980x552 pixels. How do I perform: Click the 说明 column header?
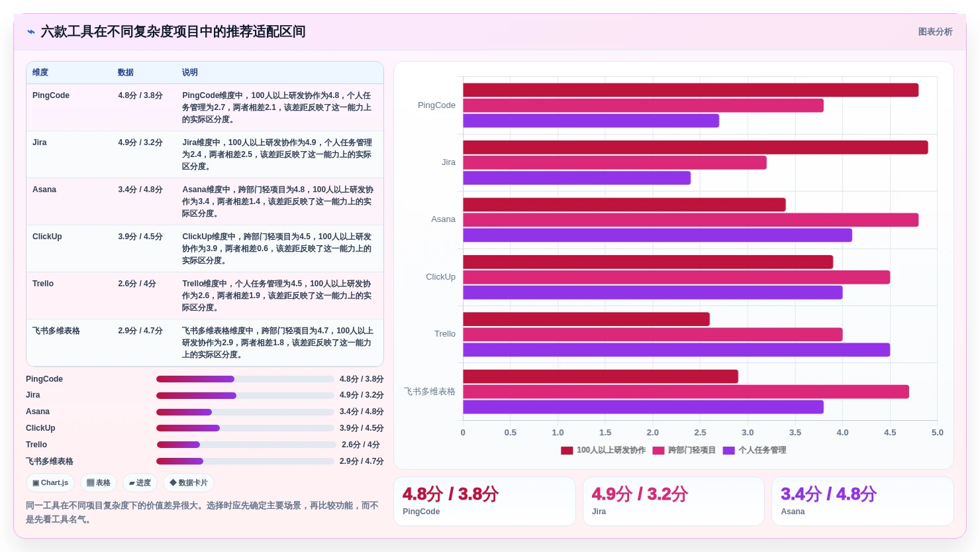coord(190,72)
